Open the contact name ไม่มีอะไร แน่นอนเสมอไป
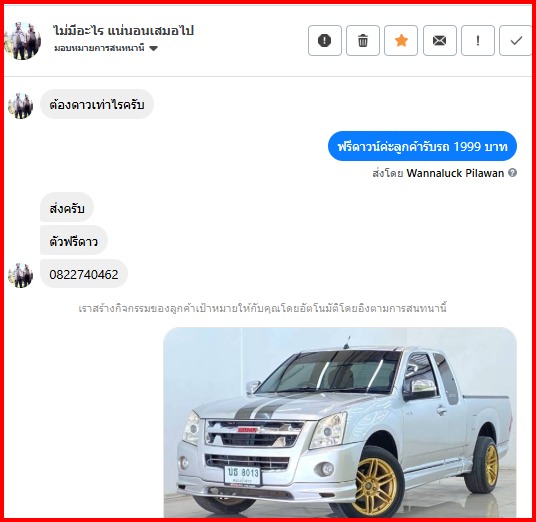 pyautogui.click(x=123, y=31)
